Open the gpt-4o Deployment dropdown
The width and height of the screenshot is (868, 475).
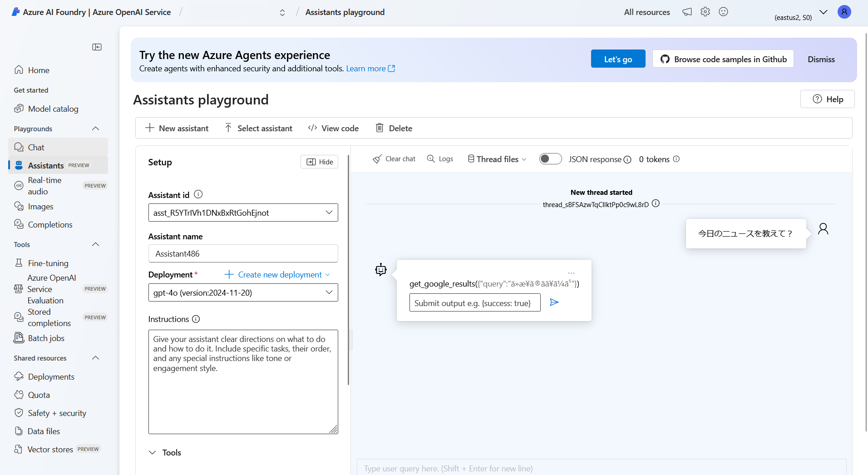tap(243, 292)
